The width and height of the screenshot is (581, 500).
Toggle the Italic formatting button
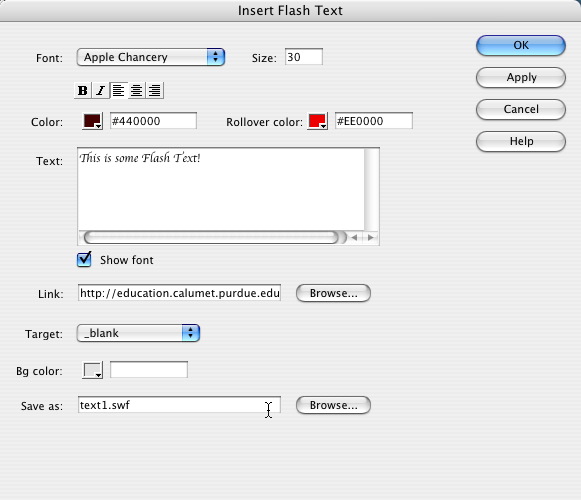tap(100, 90)
